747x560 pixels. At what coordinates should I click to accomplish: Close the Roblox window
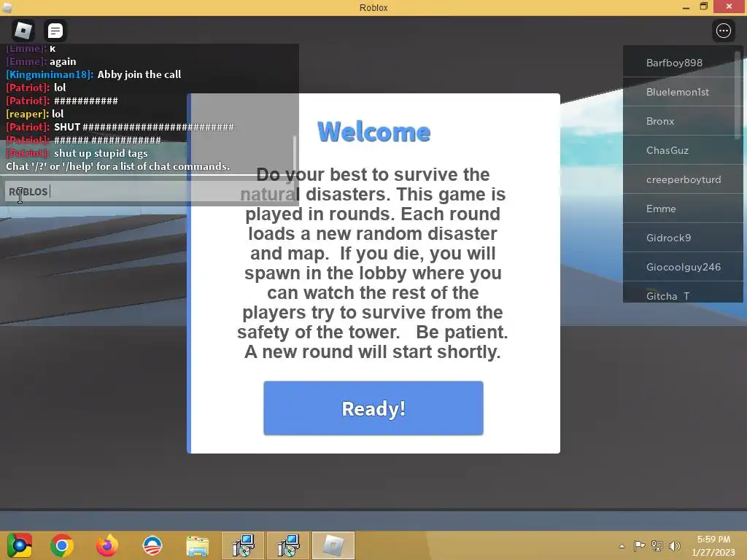tap(729, 7)
